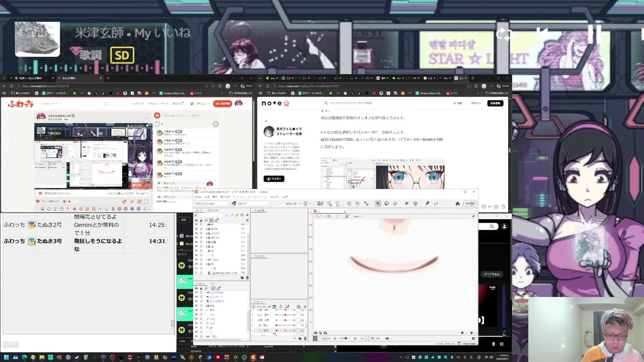Select edit level 2
Viewport: 644px width, 362px height.
(x=305, y=204)
